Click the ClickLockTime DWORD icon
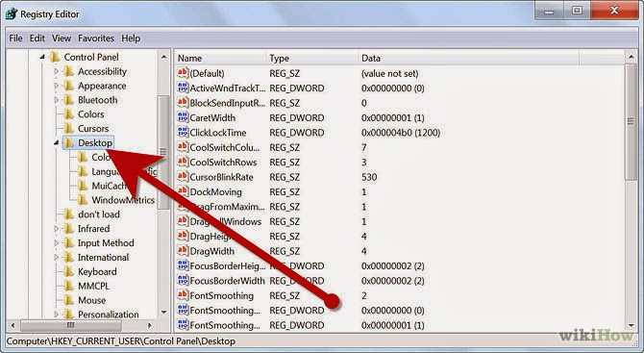The image size is (644, 353). pos(183,133)
